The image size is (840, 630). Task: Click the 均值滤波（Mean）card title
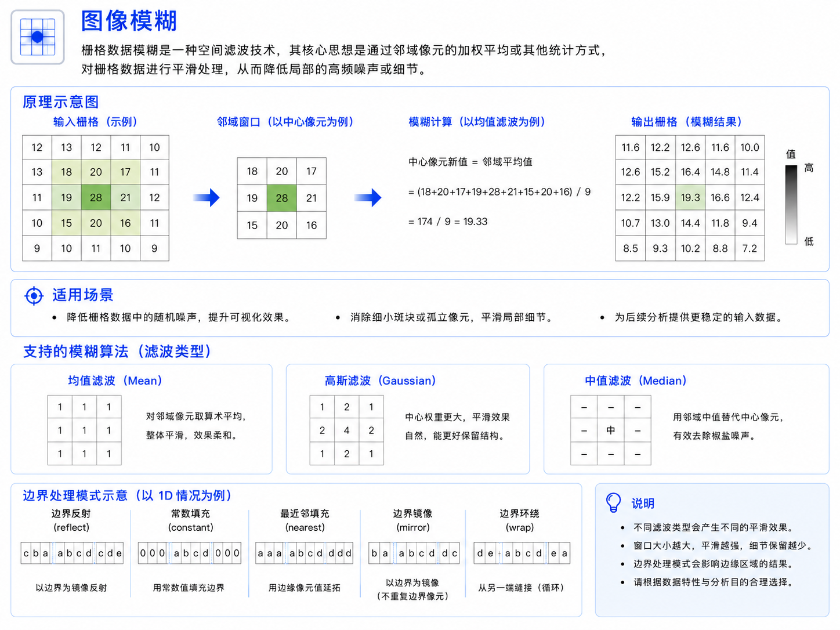click(x=115, y=381)
